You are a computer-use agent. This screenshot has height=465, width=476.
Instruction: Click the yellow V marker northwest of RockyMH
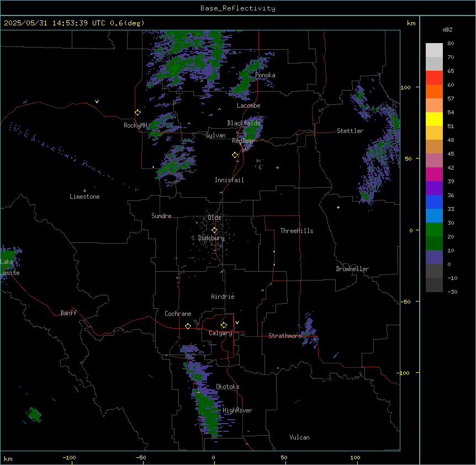(97, 102)
